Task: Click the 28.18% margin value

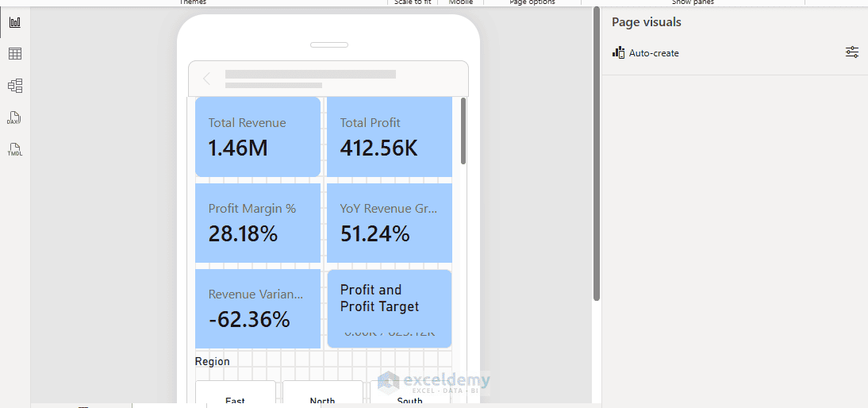Action: [243, 234]
